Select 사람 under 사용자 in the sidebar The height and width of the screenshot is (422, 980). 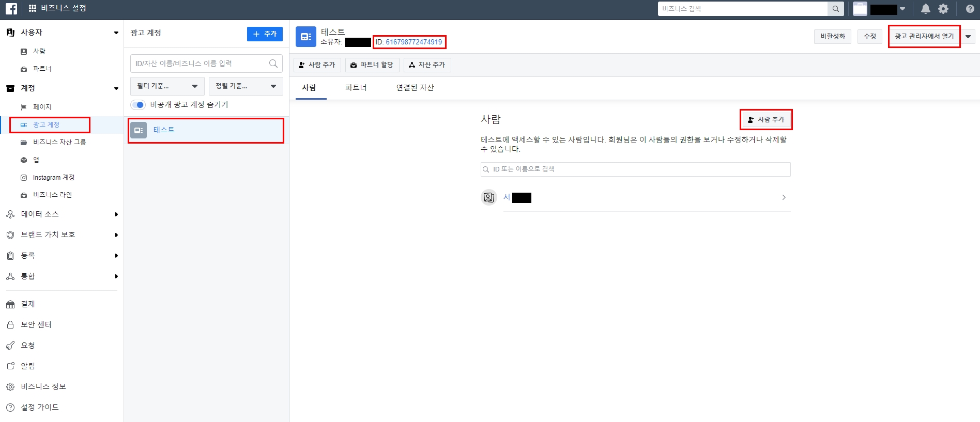click(39, 51)
